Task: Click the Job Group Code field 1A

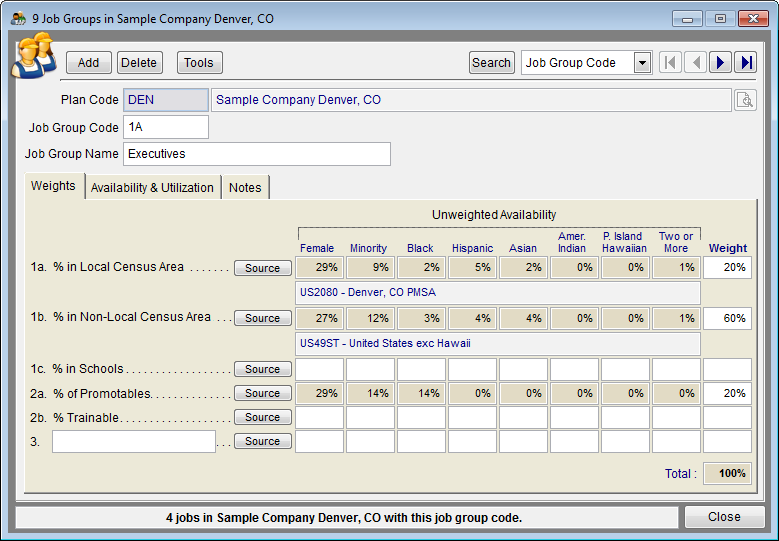Action: point(166,127)
